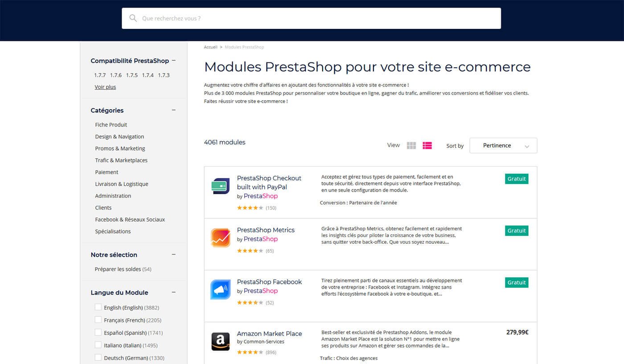Screen dimensions: 624x364
Task: Open the Livraison & Logistique category
Action: coord(122,184)
